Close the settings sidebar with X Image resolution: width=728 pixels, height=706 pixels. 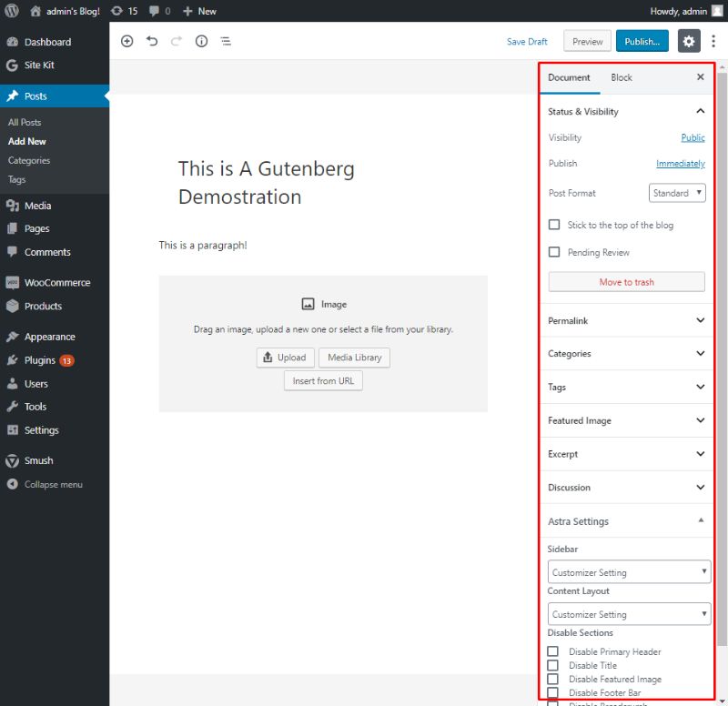click(x=700, y=77)
